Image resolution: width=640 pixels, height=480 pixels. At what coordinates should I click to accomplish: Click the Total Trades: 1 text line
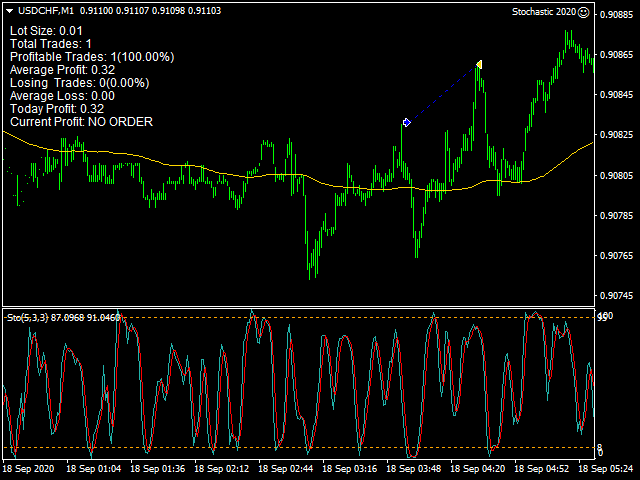pos(51,44)
